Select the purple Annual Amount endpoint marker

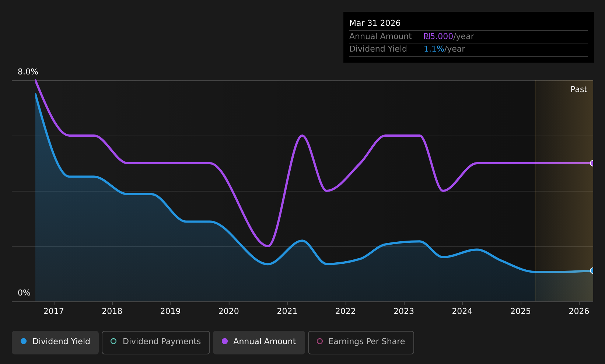click(x=592, y=163)
